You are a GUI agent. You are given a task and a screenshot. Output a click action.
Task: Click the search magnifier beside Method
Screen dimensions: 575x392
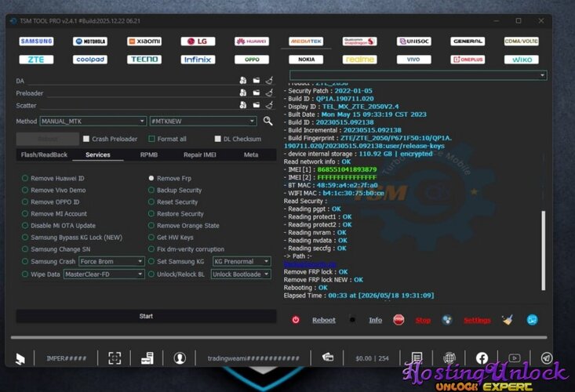point(268,121)
